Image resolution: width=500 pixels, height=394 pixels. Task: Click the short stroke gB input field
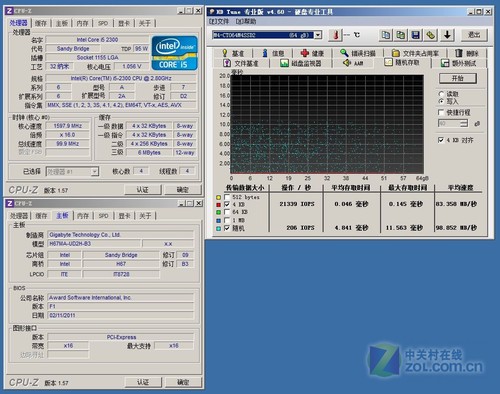point(449,124)
